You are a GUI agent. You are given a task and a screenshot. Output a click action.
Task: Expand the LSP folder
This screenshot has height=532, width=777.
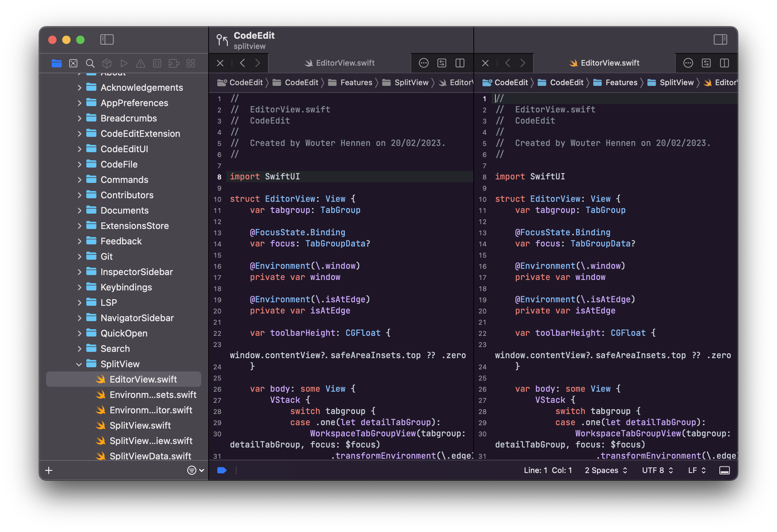(x=79, y=303)
